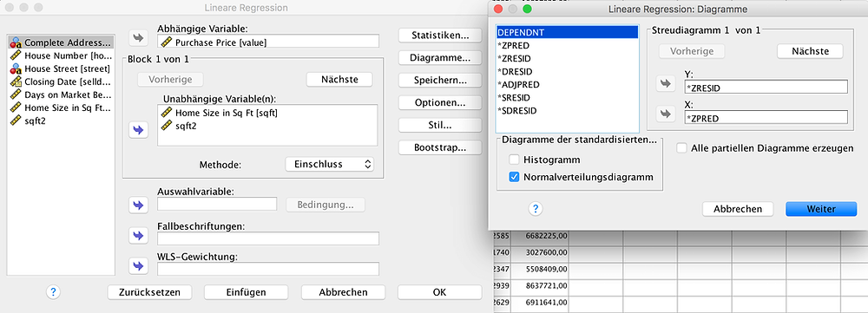Viewport: 868px width, 313px height.
Task: Click the arrow button beside the Y field
Action: [665, 84]
